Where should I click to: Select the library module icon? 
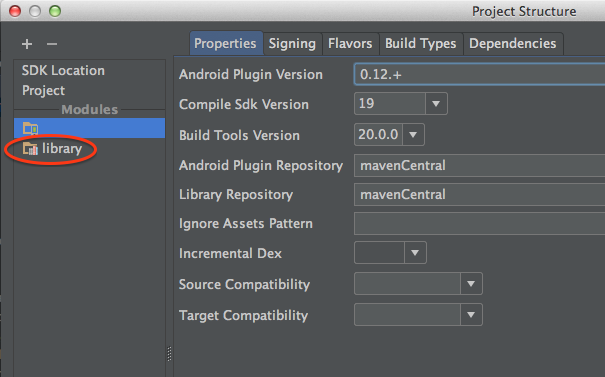click(x=30, y=149)
